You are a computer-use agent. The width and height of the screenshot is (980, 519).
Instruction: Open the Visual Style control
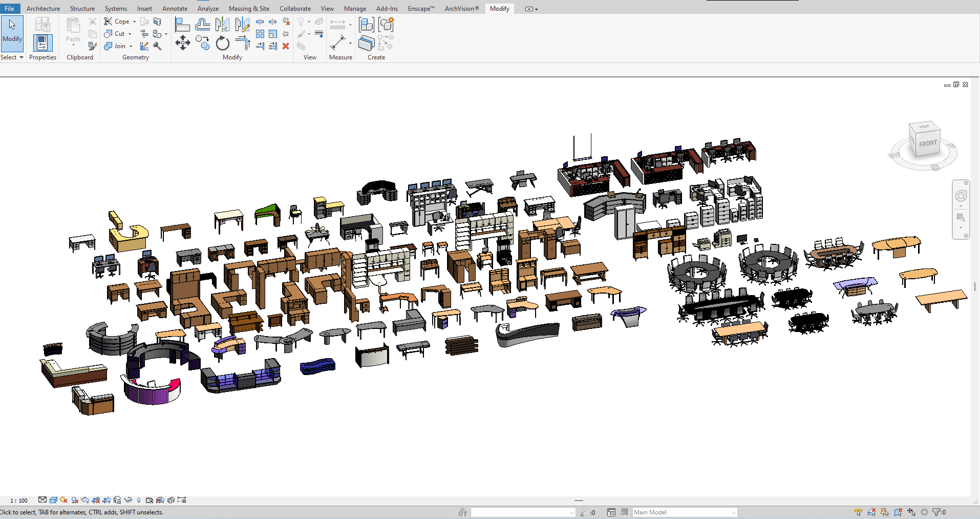[x=53, y=500]
